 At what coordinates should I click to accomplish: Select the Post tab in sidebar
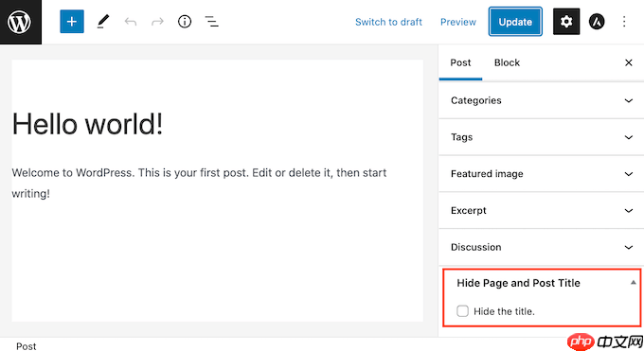coord(460,62)
